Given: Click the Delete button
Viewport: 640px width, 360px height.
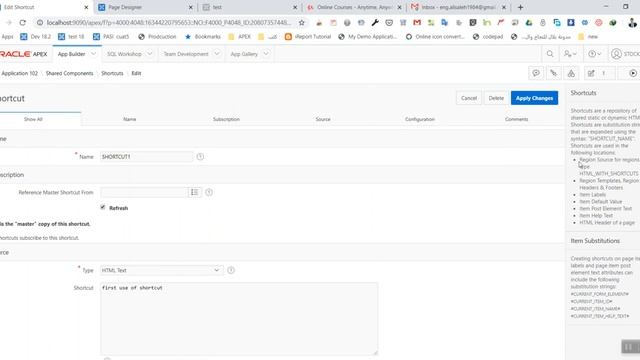Looking at the screenshot, I should 496,98.
